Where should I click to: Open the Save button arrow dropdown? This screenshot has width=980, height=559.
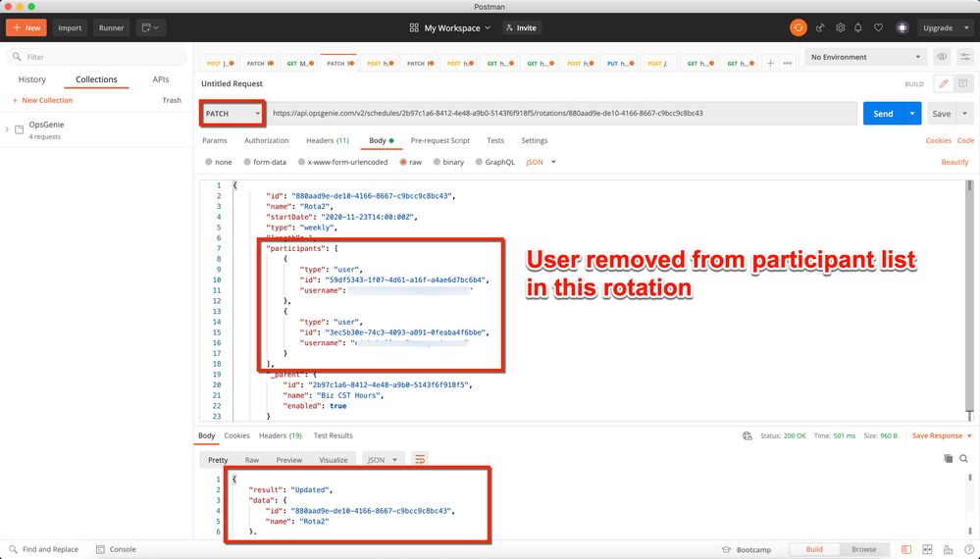coord(965,114)
